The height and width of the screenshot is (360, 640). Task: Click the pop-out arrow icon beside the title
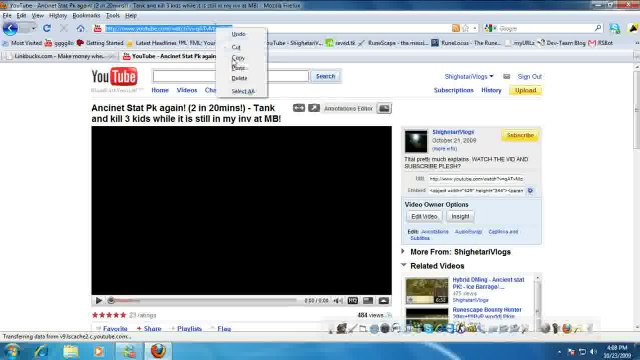314,108
